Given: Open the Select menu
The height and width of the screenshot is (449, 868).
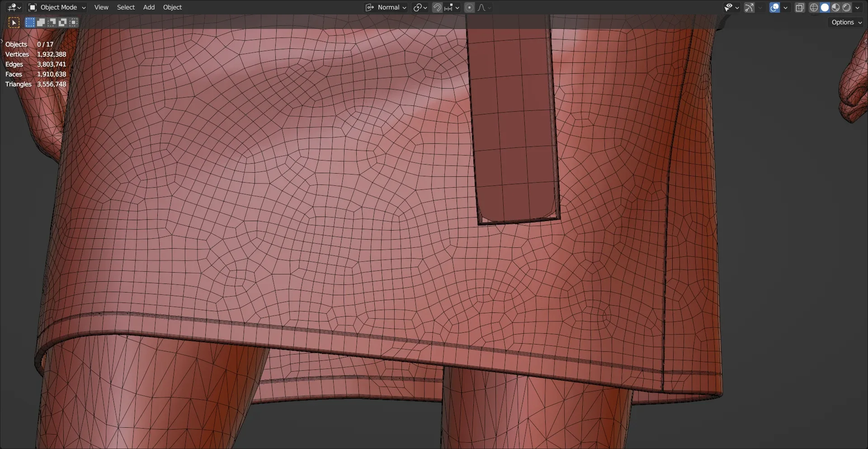Looking at the screenshot, I should 126,7.
